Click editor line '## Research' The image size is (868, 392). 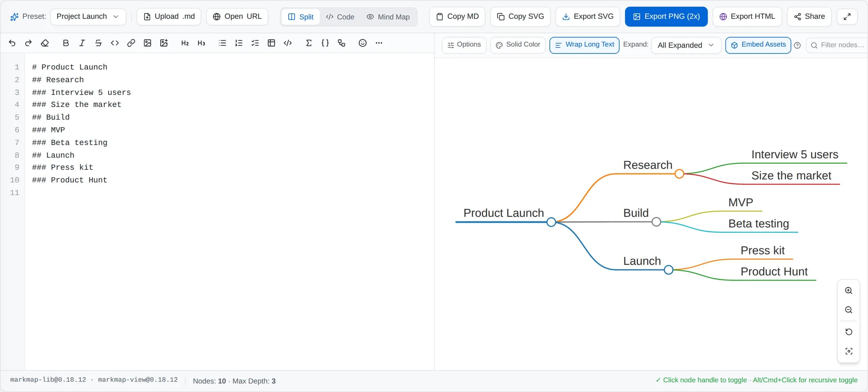click(x=58, y=79)
